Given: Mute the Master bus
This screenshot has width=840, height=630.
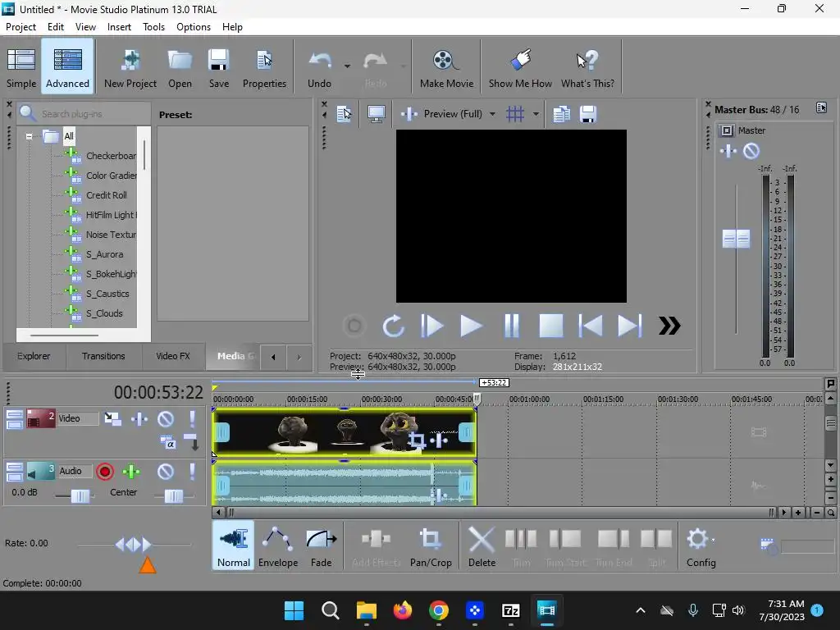Looking at the screenshot, I should [x=751, y=151].
